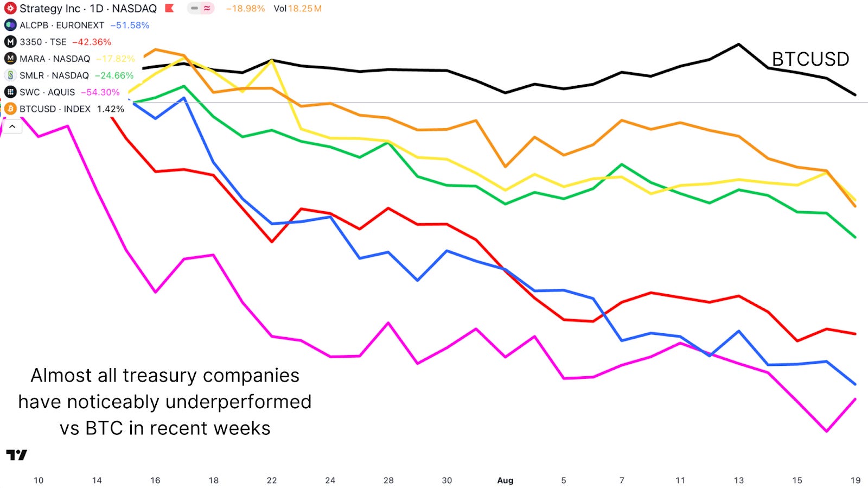The height and width of the screenshot is (488, 868).
Task: Click the date 13 on the timeline
Action: pyautogui.click(x=739, y=480)
